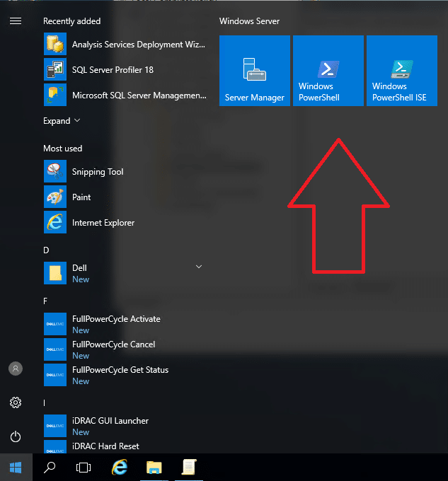Click the FullPowerCycle Get Status label
Viewport: 448px width, 481px height.
click(x=120, y=370)
